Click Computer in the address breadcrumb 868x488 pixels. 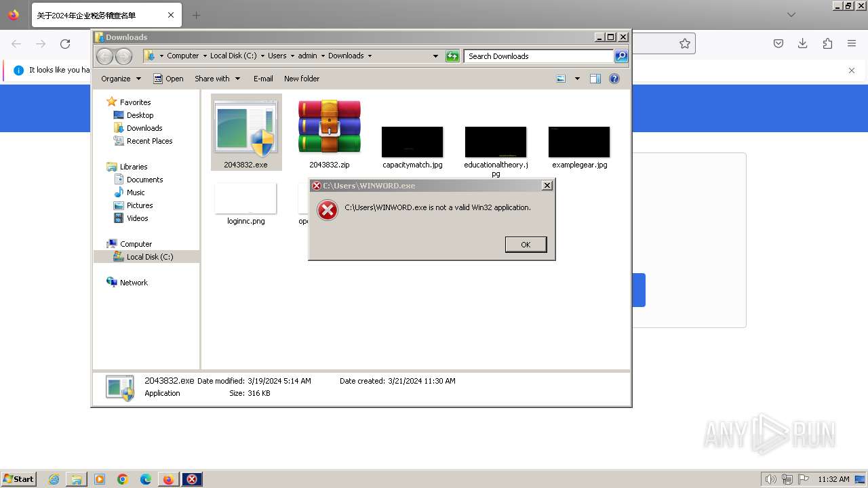[183, 56]
